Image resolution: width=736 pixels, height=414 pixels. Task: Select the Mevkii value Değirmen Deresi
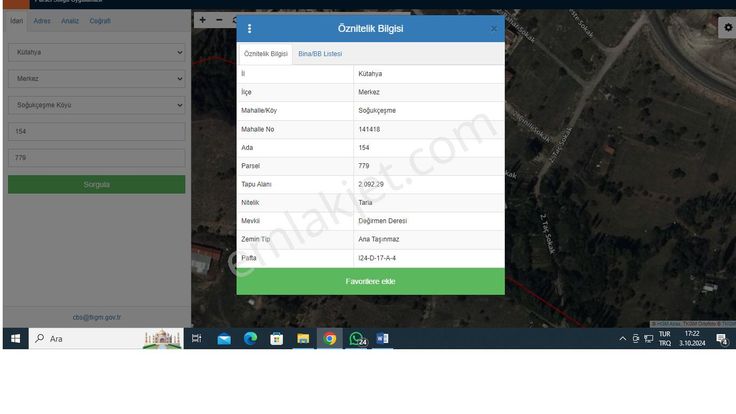coord(383,221)
